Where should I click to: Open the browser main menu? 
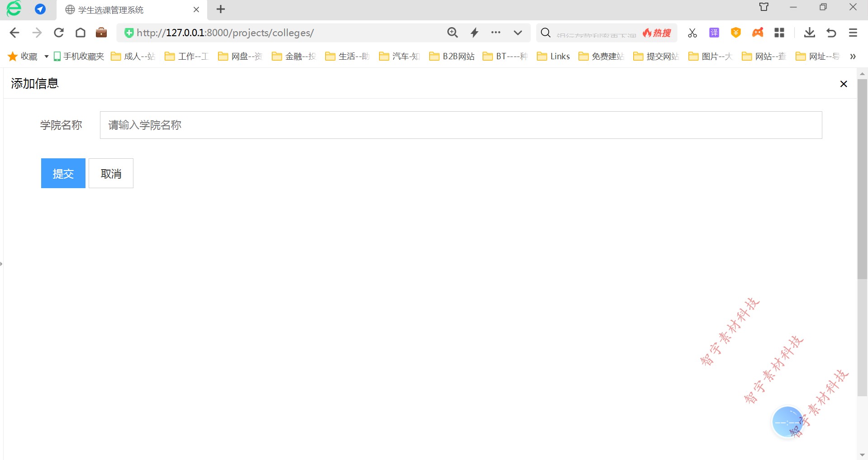(853, 33)
